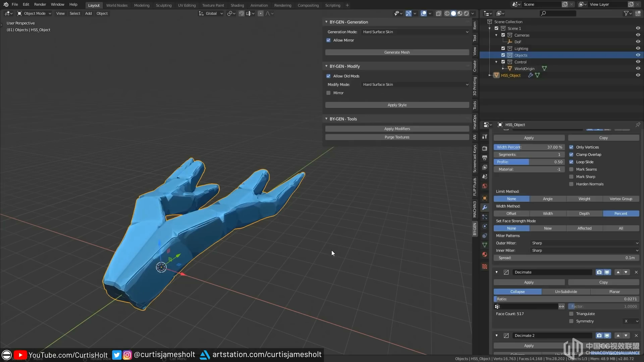Select material preview shading

460,13
